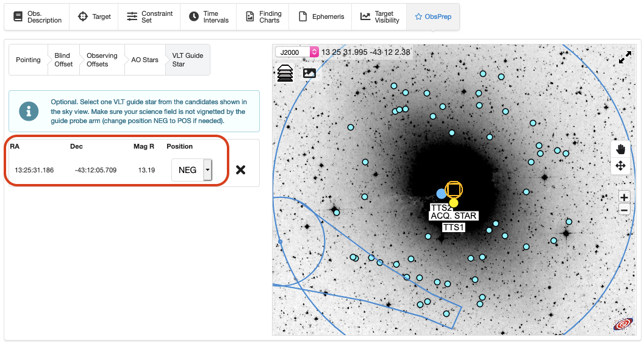Click the Ephemeris file icon
This screenshot has height=343, width=644.
point(302,16)
